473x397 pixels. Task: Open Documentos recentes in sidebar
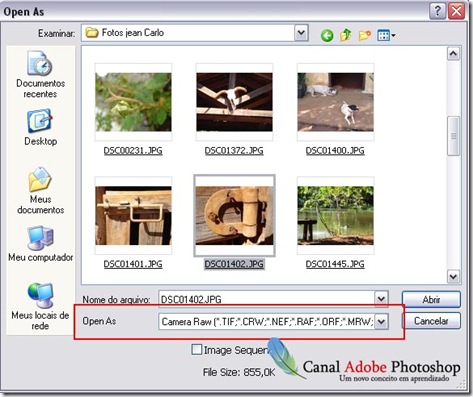click(40, 75)
